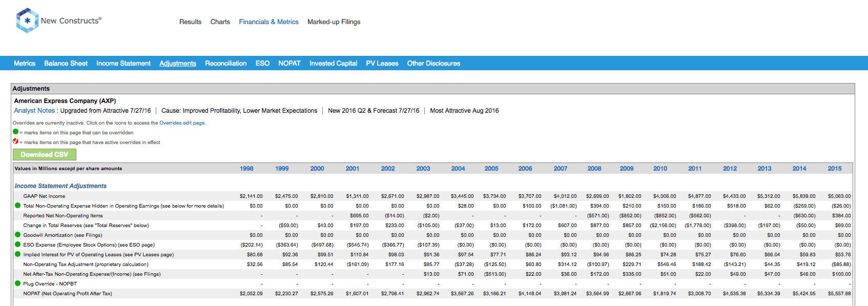Click the $5,557.88 NOPAT 2015 cell
Image resolution: width=868 pixels, height=306 pixels.
(x=839, y=294)
